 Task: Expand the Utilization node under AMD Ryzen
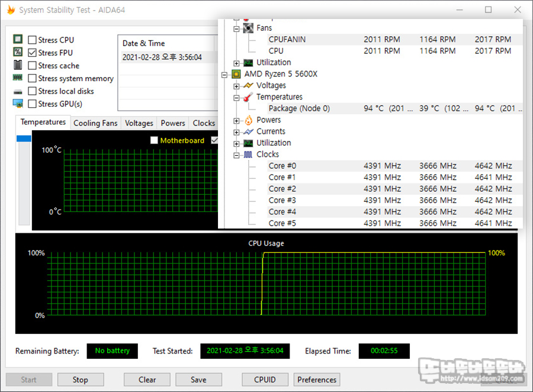pyautogui.click(x=236, y=144)
